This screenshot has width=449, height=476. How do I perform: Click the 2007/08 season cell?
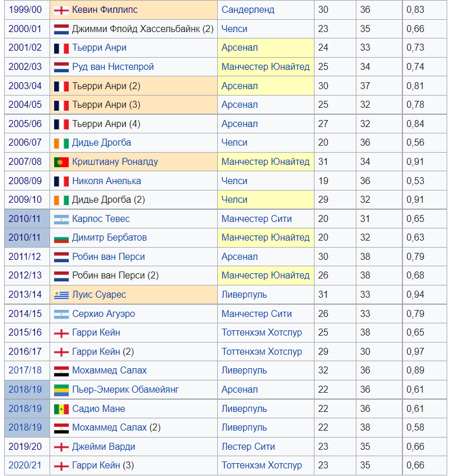pos(27,162)
